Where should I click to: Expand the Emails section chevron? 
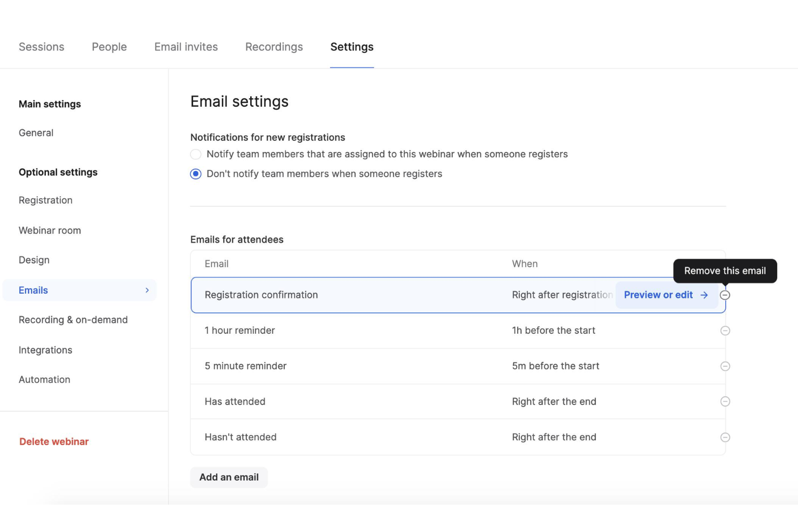(x=147, y=290)
